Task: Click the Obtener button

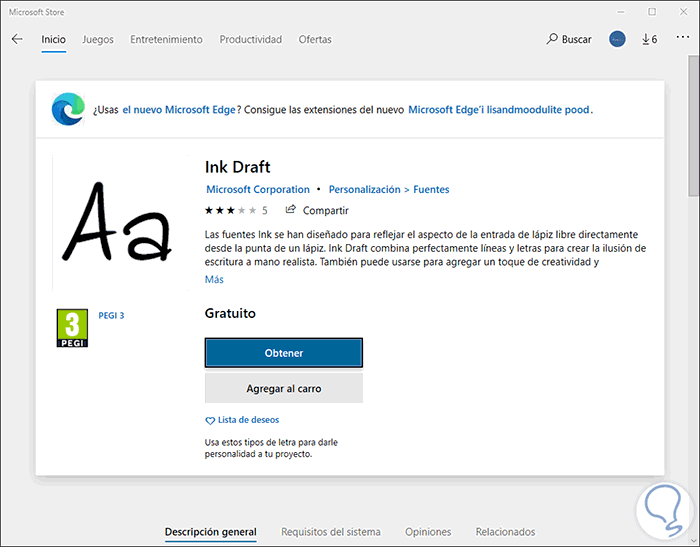Action: [284, 353]
